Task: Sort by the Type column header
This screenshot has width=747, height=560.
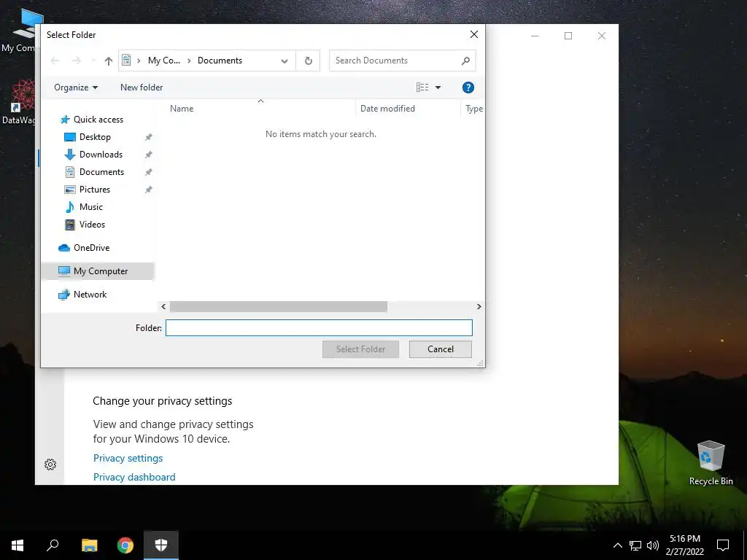Action: [474, 109]
